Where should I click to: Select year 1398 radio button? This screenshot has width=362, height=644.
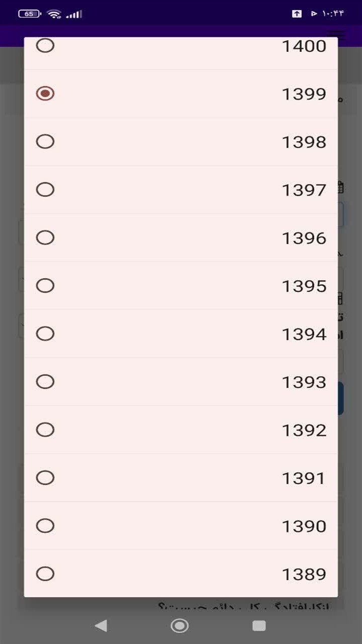pos(45,142)
